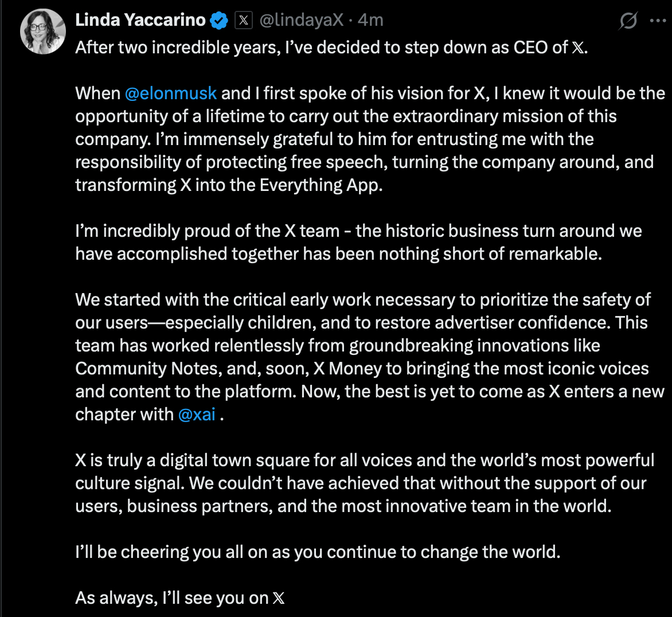Viewport: 672px width, 617px height.
Task: Click the 𝕏 glyph after "CEO of"
Action: 579,48
